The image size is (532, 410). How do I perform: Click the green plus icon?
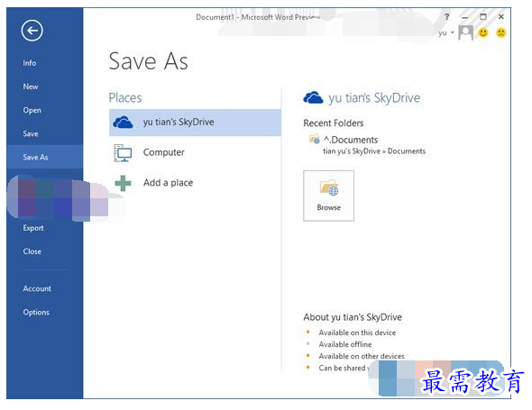[123, 183]
